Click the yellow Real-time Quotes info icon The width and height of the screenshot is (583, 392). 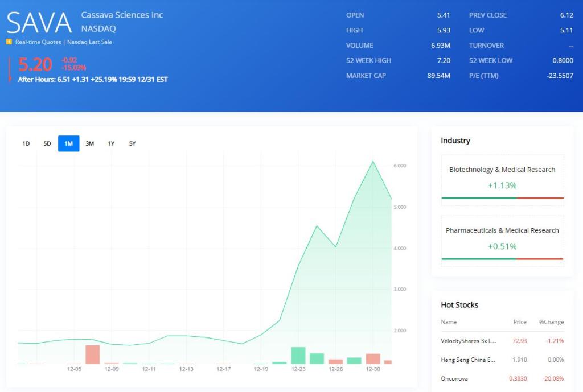(x=9, y=42)
